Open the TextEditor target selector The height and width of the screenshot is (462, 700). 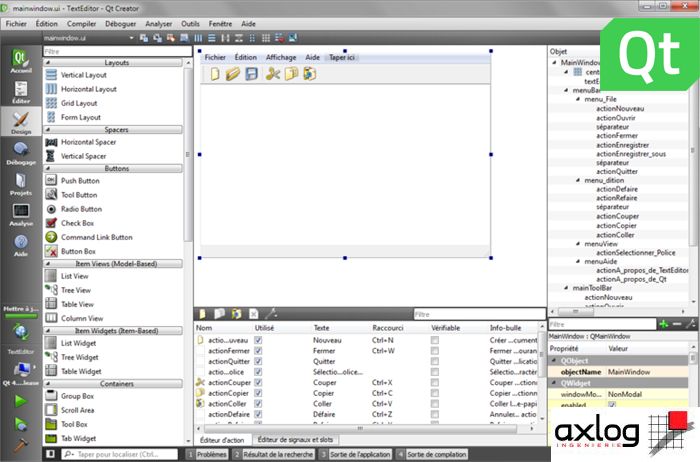tap(21, 368)
